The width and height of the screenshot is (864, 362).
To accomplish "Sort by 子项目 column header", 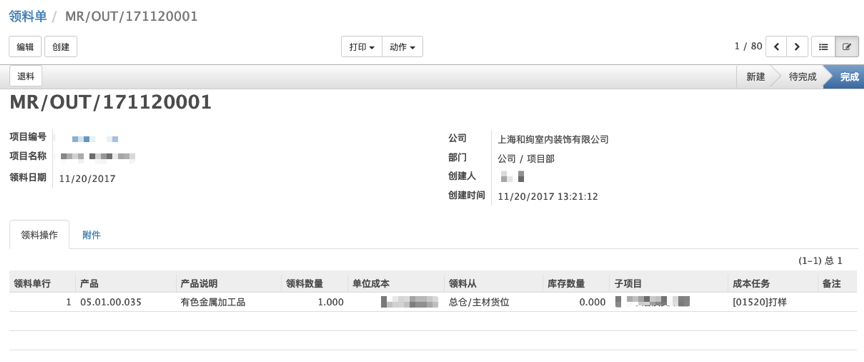I will 669,283.
